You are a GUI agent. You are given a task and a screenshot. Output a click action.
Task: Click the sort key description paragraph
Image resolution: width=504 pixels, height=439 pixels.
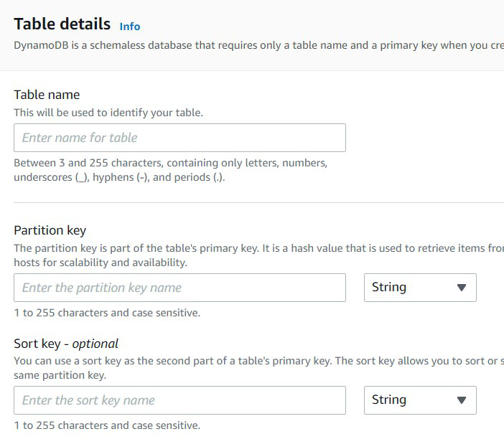(x=258, y=368)
